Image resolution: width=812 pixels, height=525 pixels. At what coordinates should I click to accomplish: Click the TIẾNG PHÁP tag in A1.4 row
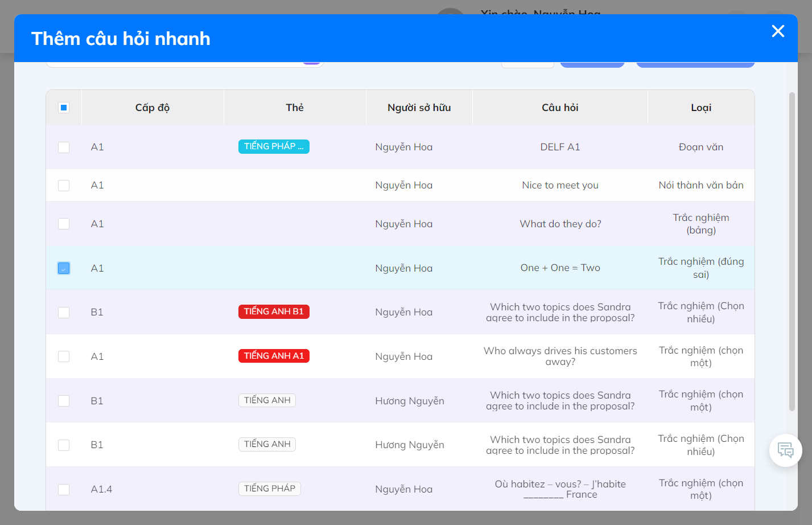coord(270,489)
